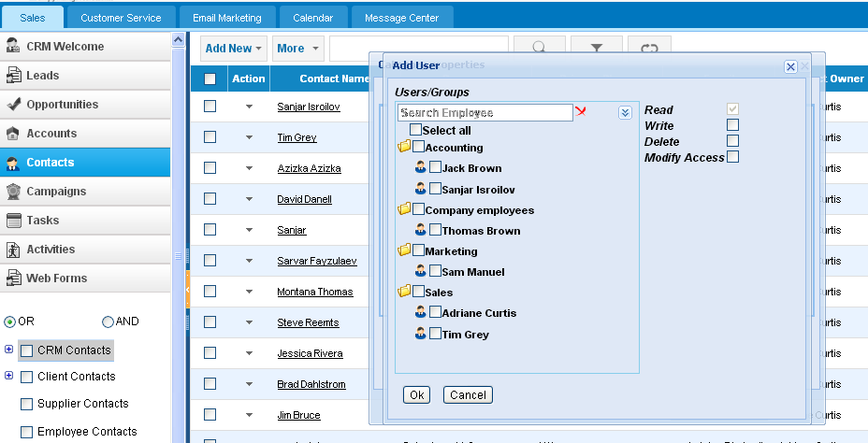Viewport: 868px width, 443px height.
Task: Click the Campaigns sidebar icon
Action: coord(13,192)
